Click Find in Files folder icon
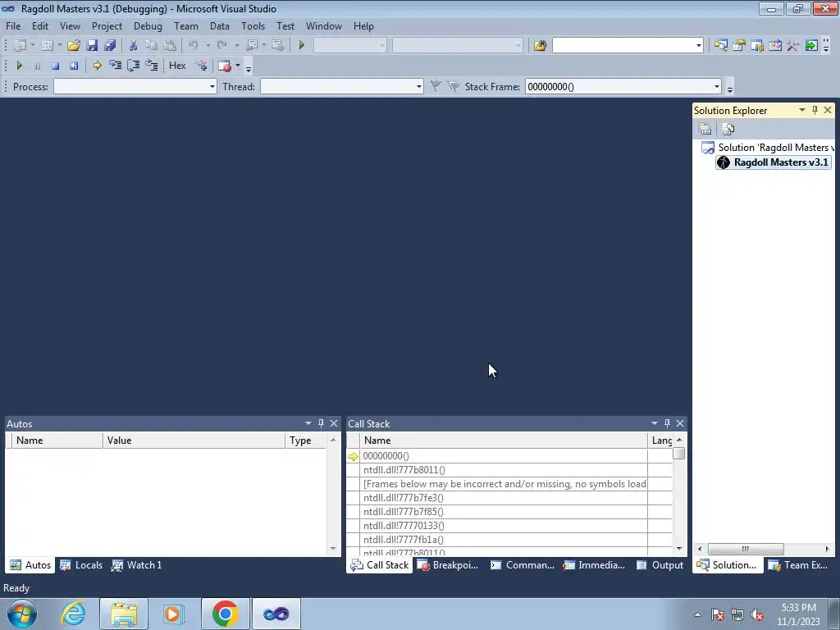 pos(540,46)
